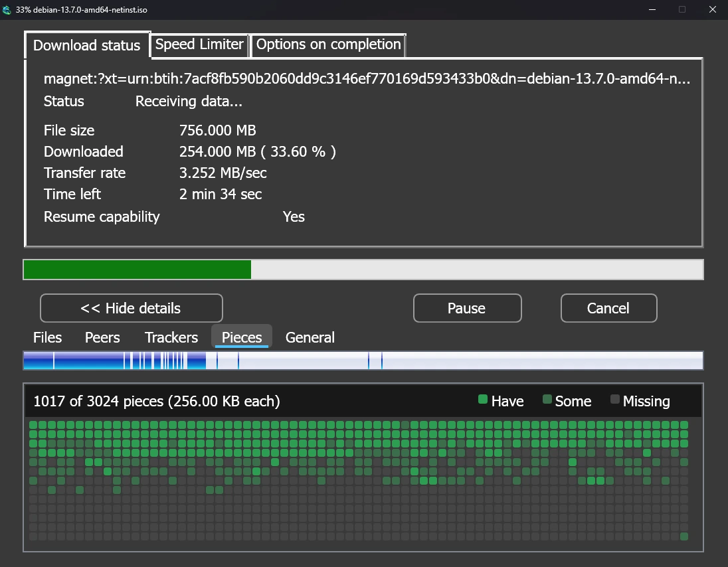Image resolution: width=728 pixels, height=567 pixels.
Task: Open the Speed Limiter tab
Action: tap(199, 44)
